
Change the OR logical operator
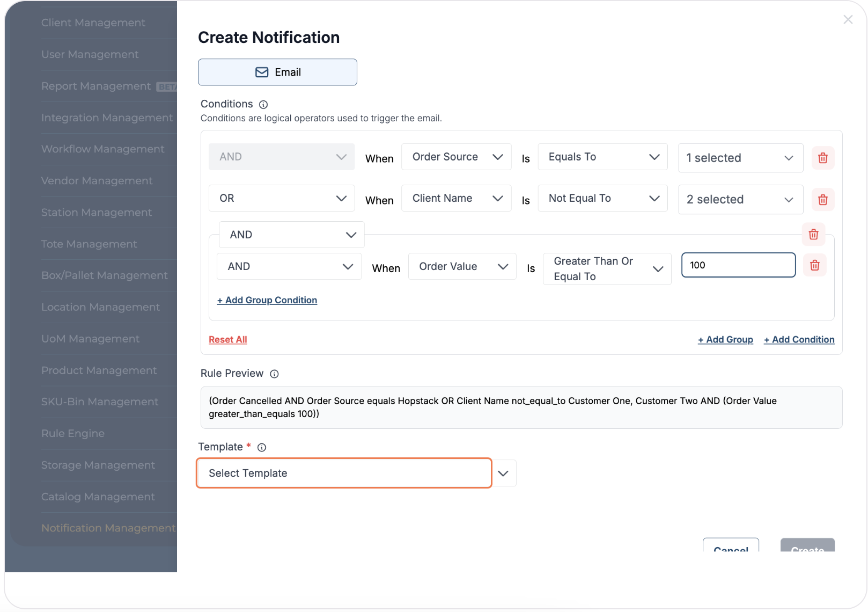coord(282,199)
